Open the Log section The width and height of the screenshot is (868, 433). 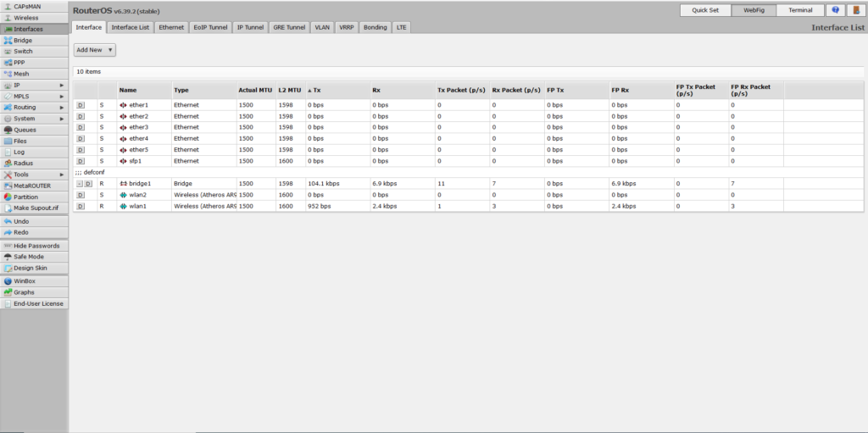pyautogui.click(x=34, y=153)
